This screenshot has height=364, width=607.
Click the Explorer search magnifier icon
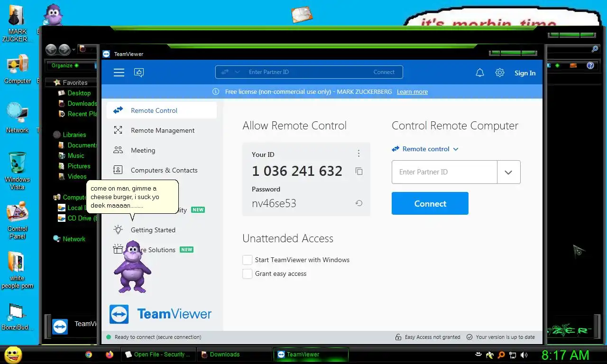(595, 49)
